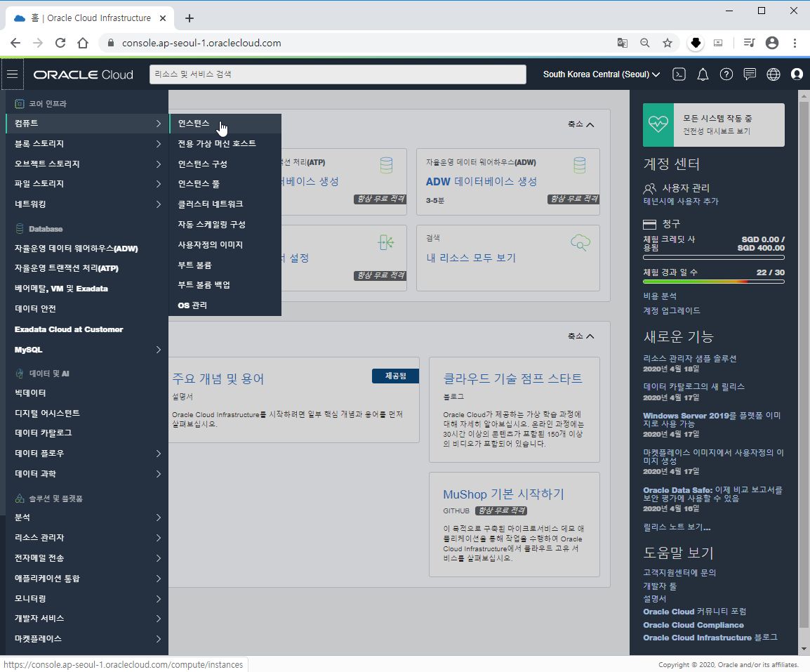Open Cloud Shell icon in header
The width and height of the screenshot is (810, 672).
coord(679,74)
